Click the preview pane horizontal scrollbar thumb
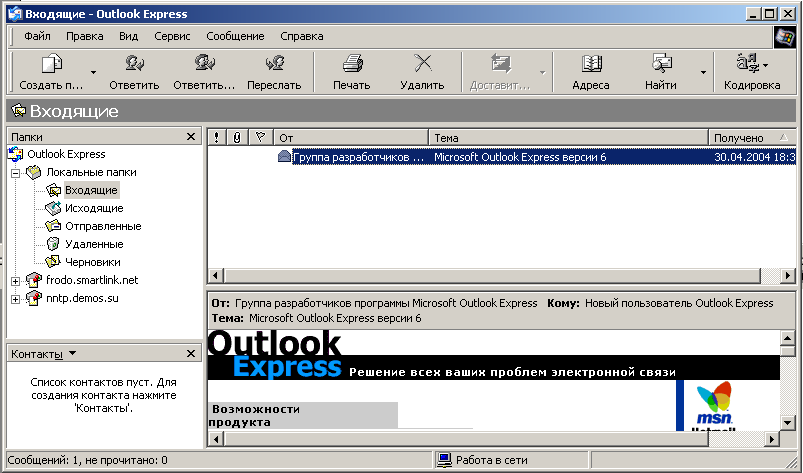 click(x=466, y=439)
